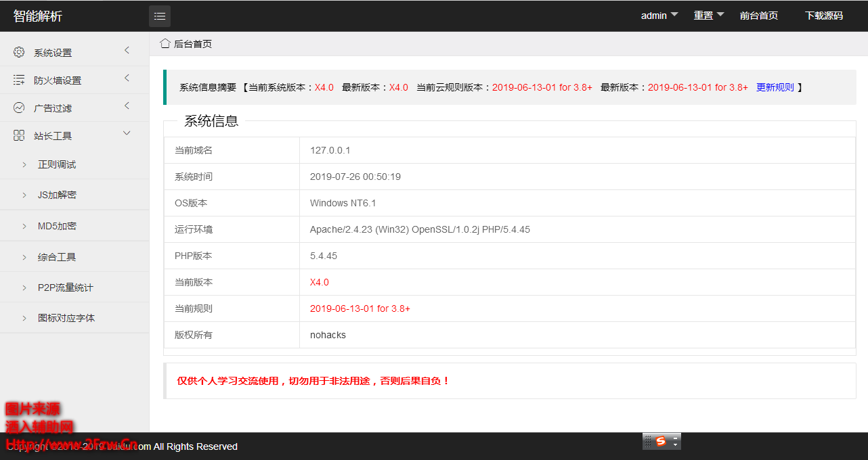The height and width of the screenshot is (460, 868).
Task: Expand the 广告过滤 menu chevron
Action: (127, 106)
